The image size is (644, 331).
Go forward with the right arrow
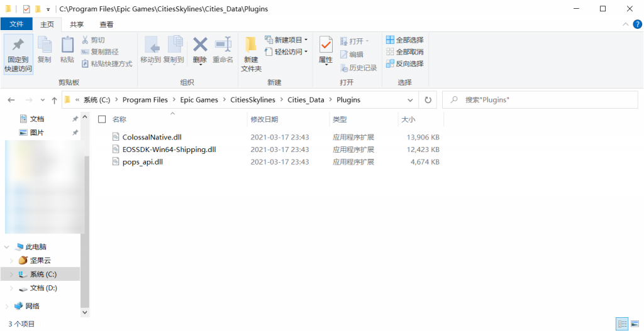[x=29, y=100]
